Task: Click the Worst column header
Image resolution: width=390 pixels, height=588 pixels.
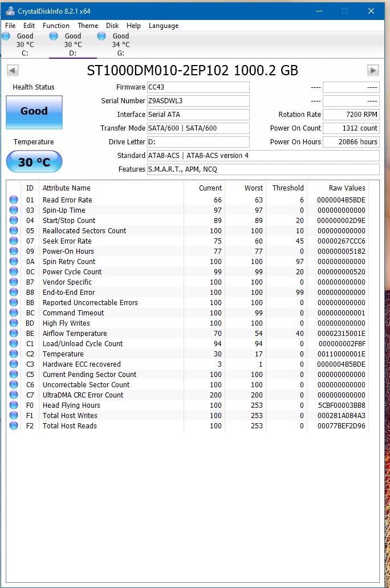Action: click(x=246, y=188)
